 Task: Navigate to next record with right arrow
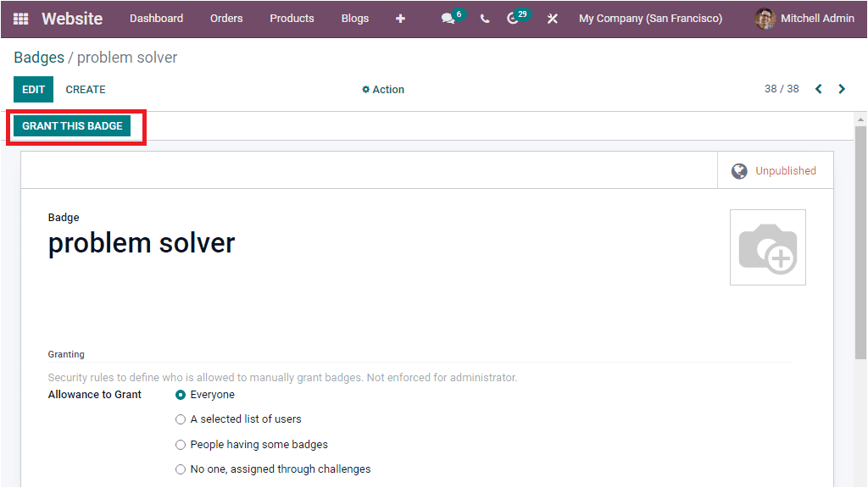point(842,88)
